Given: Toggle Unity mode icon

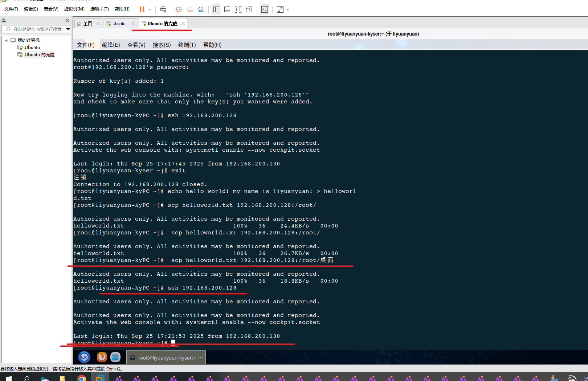Looking at the screenshot, I should pyautogui.click(x=249, y=9).
